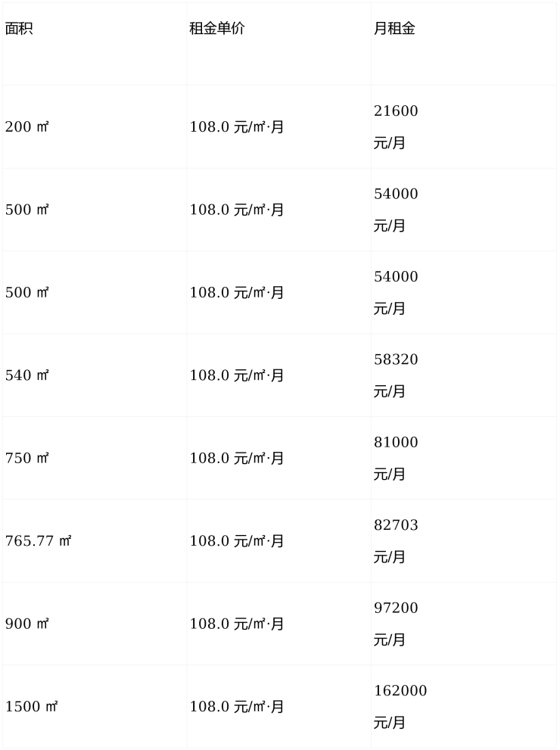The width and height of the screenshot is (560, 750).
Task: Click the 82703 元/月 rent cell
Action: [396, 540]
